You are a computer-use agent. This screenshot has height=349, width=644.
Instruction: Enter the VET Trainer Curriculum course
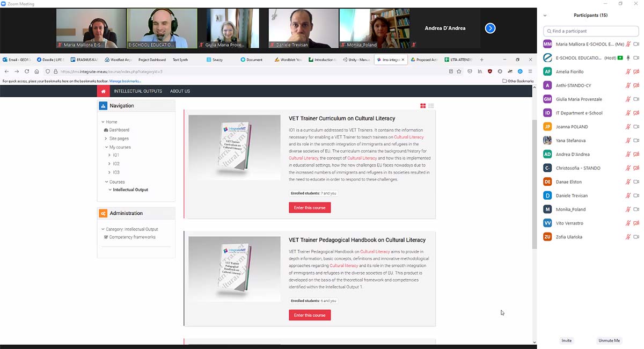click(310, 208)
